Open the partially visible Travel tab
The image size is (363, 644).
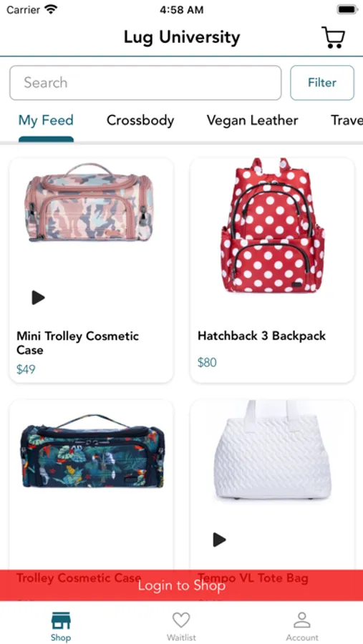(347, 120)
